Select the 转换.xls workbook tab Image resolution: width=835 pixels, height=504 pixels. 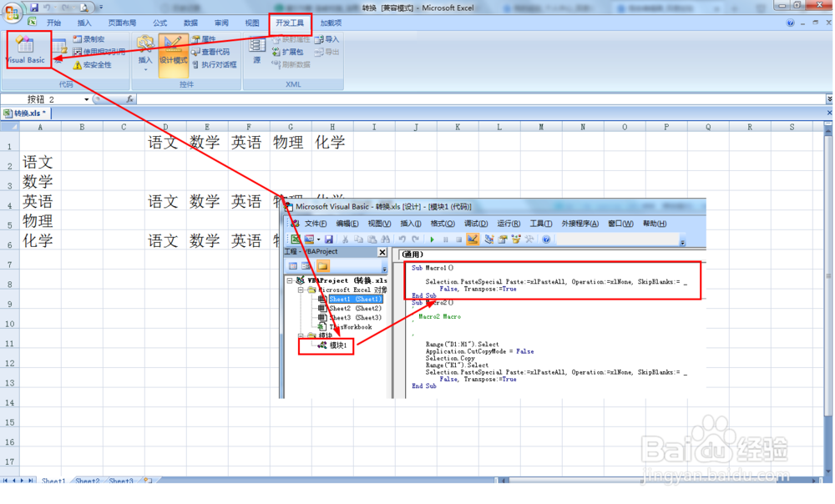tap(26, 113)
